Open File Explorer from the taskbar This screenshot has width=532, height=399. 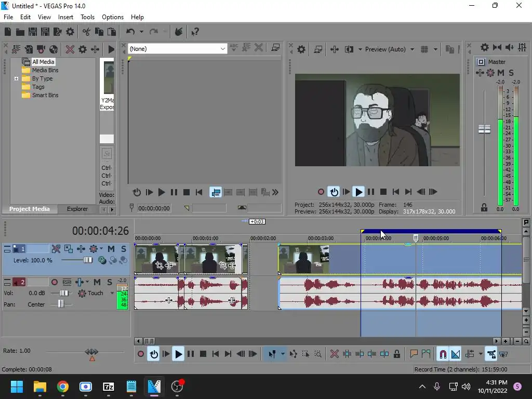coord(39,387)
